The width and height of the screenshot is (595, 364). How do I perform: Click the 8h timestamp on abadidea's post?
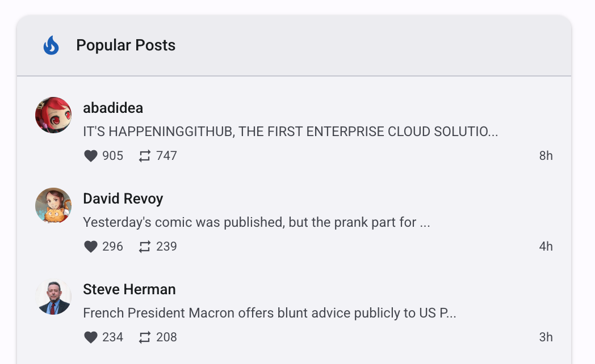pos(546,156)
